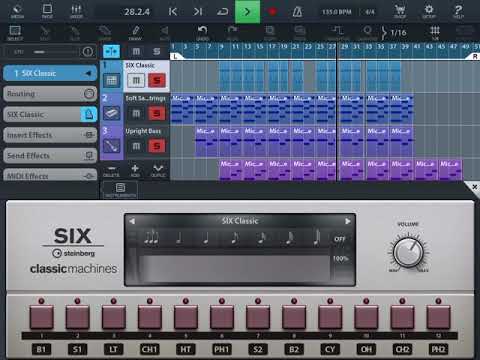Viewport: 480px width, 360px height.
Task: Clear all mutes with global m
Action: pos(136,51)
